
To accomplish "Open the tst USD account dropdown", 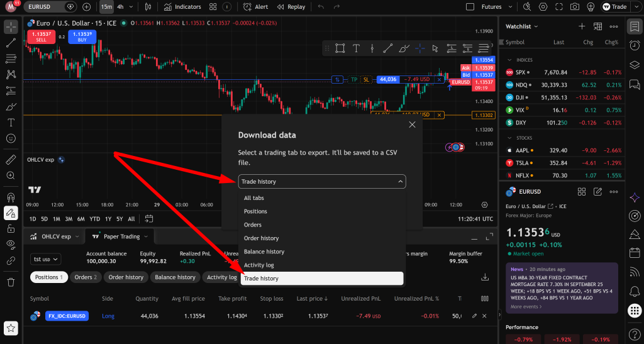I will pos(45,259).
